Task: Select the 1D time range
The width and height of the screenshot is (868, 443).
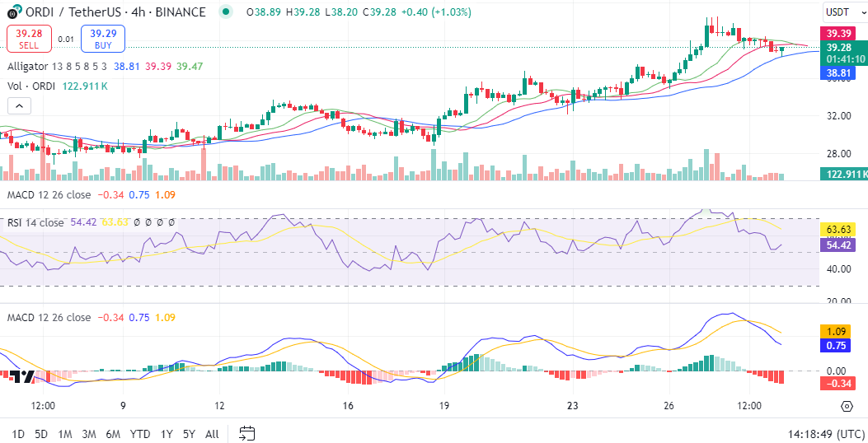Action: click(18, 434)
